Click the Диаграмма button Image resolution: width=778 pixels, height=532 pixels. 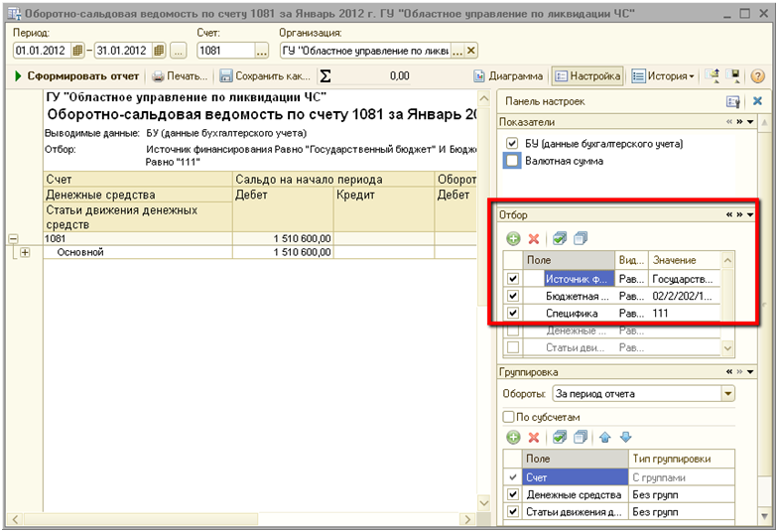[x=508, y=76]
